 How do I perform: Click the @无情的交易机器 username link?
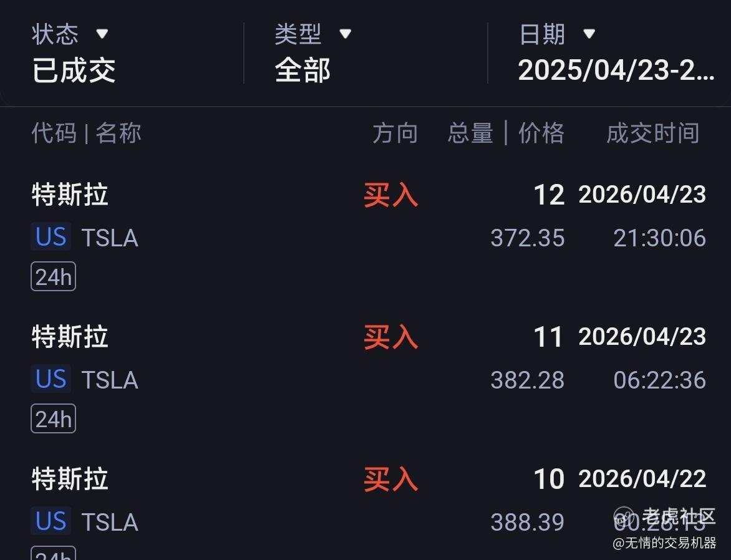pos(664,543)
